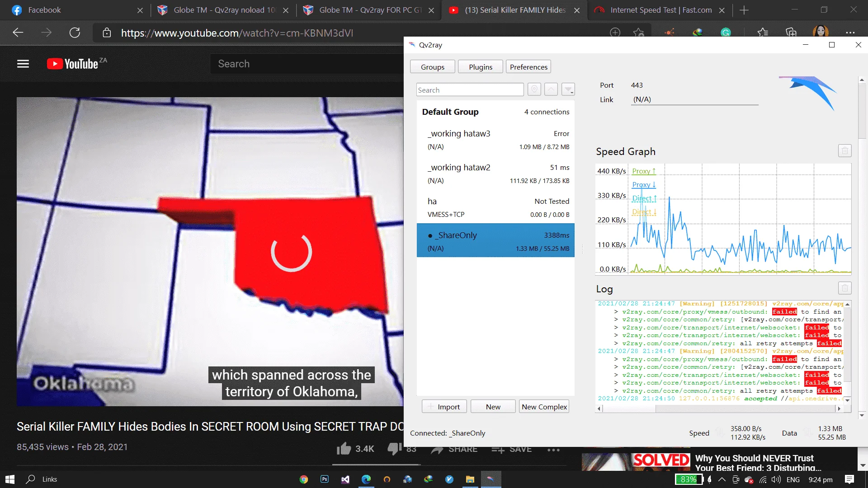Clear the Speed Graph with its trash icon
Screen dimensions: 868x488
pyautogui.click(x=844, y=151)
